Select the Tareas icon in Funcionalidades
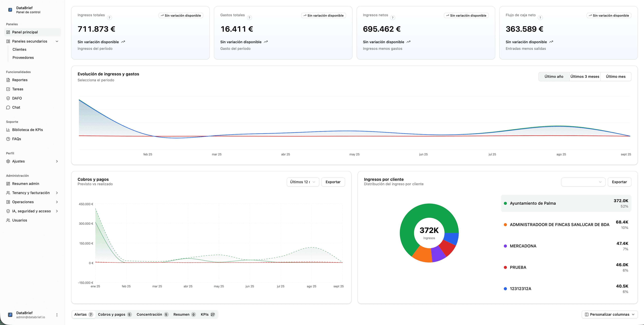 8,89
